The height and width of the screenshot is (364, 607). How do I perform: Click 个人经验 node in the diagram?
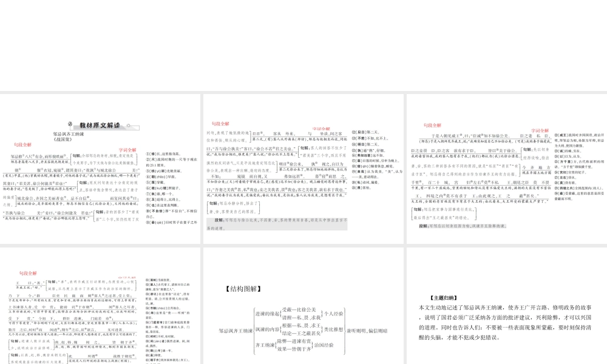tap(334, 314)
